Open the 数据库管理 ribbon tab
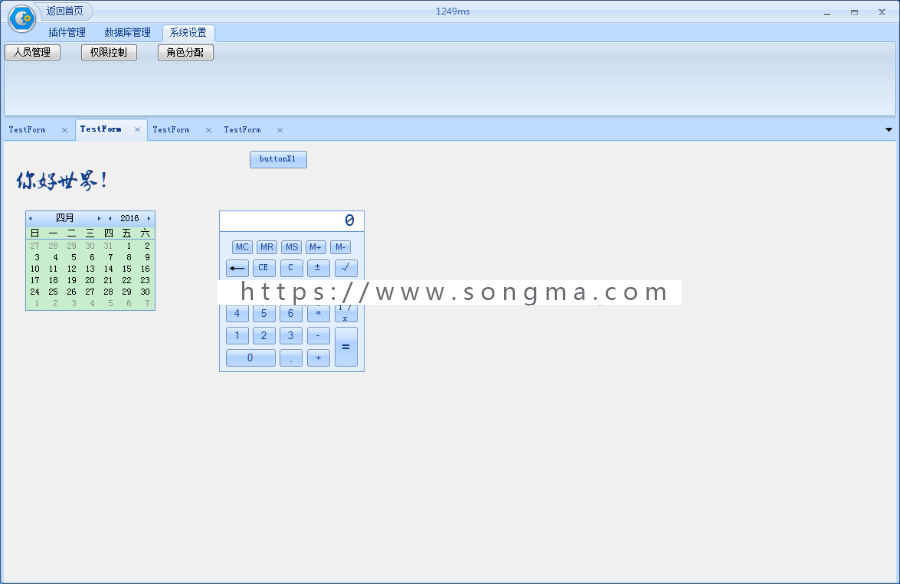The width and height of the screenshot is (900, 584). pos(127,33)
